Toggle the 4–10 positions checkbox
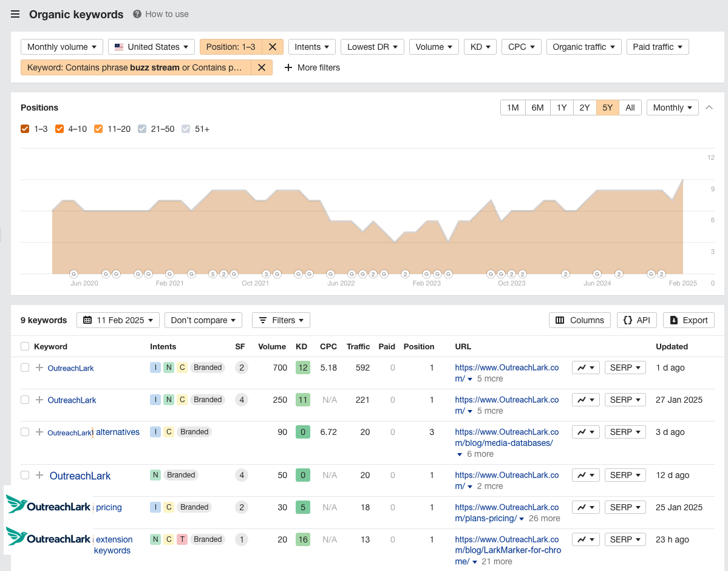This screenshot has width=728, height=571. [x=60, y=129]
